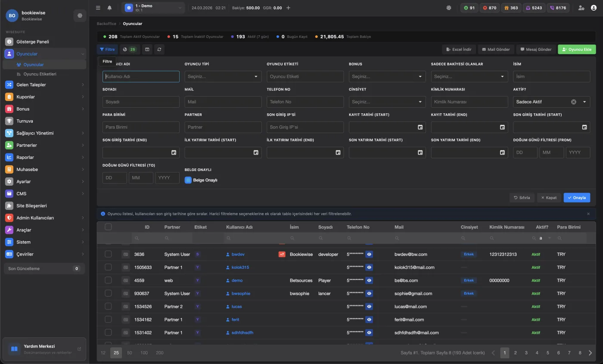The width and height of the screenshot is (603, 364).
Task: Open the calendar icon for Kayıt Tarihi (Start)
Action: (x=420, y=127)
